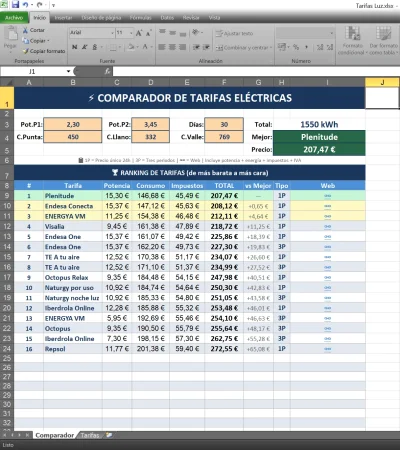This screenshot has height=450, width=400.
Task: Open the Fórmulas ribbon tab
Action: 141,18
